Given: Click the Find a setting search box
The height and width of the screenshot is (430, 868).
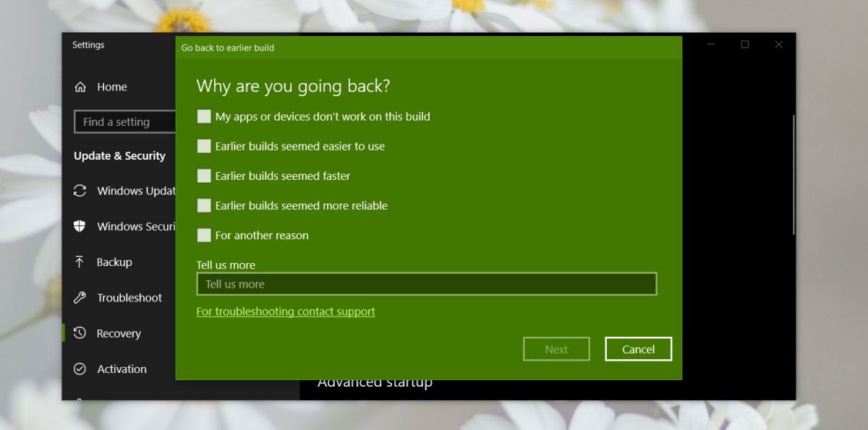Looking at the screenshot, I should pos(124,121).
